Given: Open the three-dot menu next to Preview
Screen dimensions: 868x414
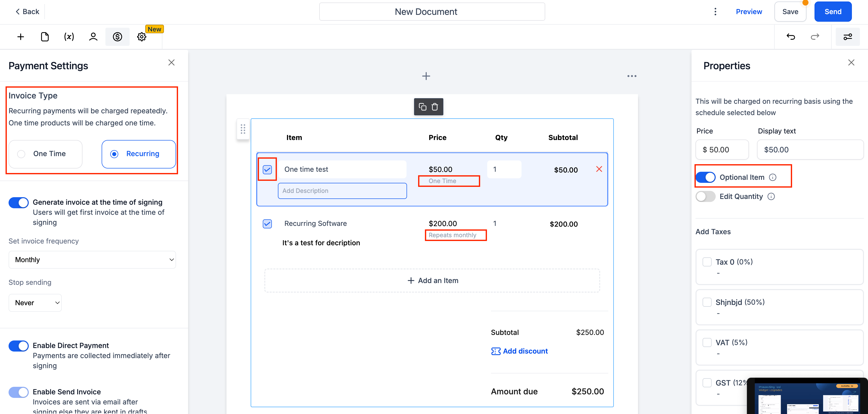Looking at the screenshot, I should click(x=715, y=12).
